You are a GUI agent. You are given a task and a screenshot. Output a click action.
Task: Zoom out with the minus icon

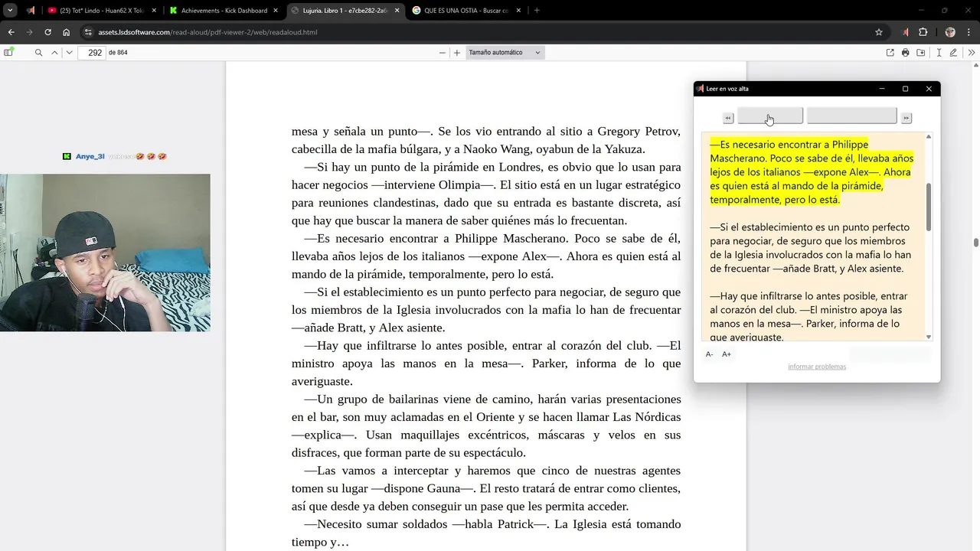click(442, 53)
